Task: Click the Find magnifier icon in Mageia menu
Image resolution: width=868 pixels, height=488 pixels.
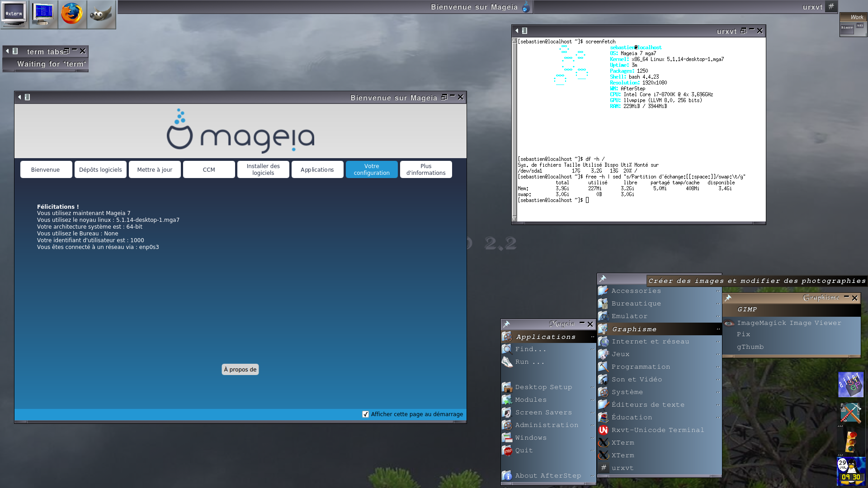Action: [507, 349]
